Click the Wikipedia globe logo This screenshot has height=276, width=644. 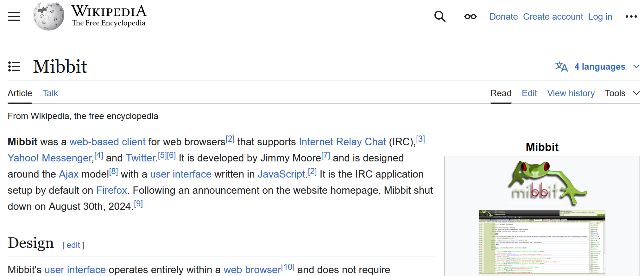(x=48, y=16)
